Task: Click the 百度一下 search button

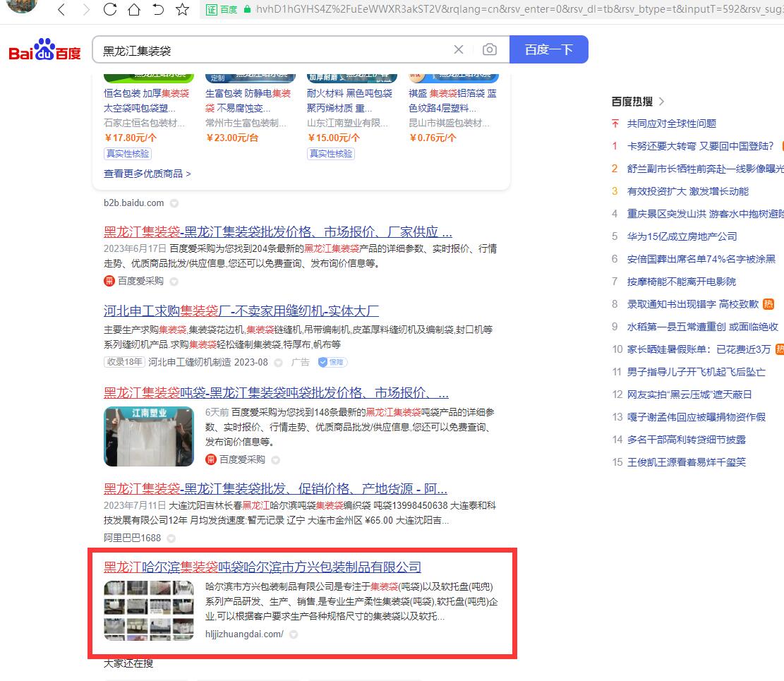Action: tap(548, 49)
